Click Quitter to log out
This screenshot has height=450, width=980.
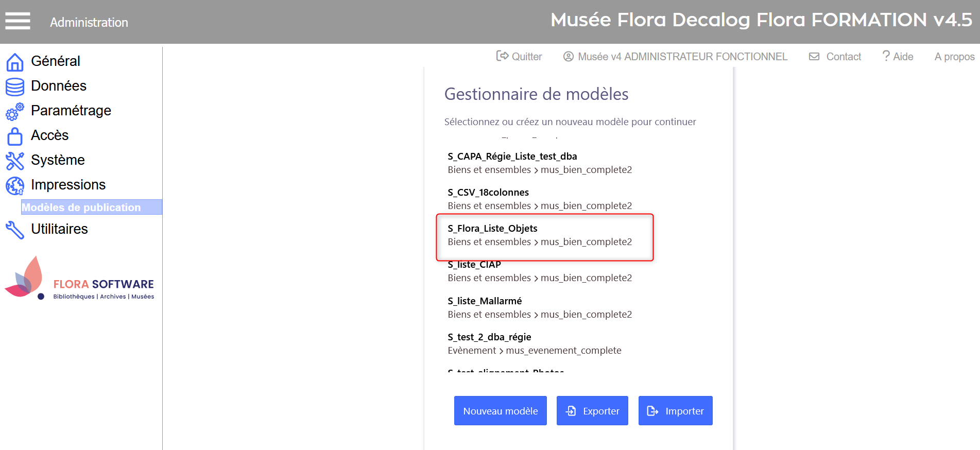pyautogui.click(x=519, y=57)
